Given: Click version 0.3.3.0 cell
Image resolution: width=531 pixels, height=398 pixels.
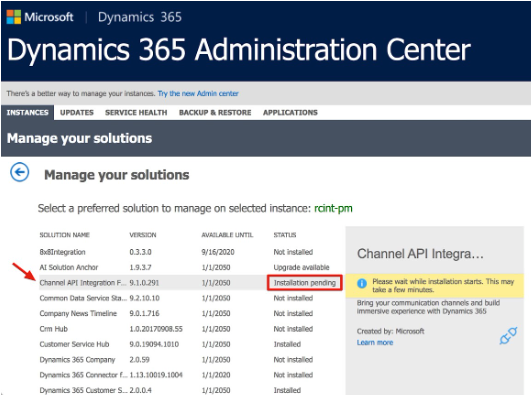Looking at the screenshot, I should coord(140,252).
